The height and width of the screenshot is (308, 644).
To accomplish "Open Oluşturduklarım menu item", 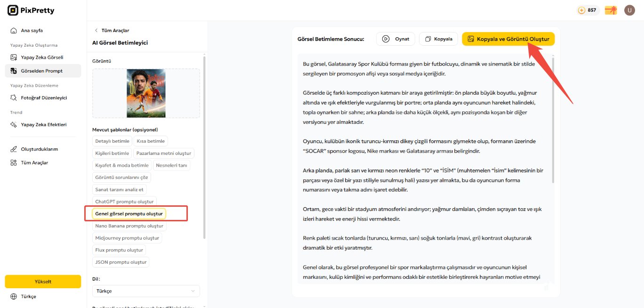I will pyautogui.click(x=43, y=149).
